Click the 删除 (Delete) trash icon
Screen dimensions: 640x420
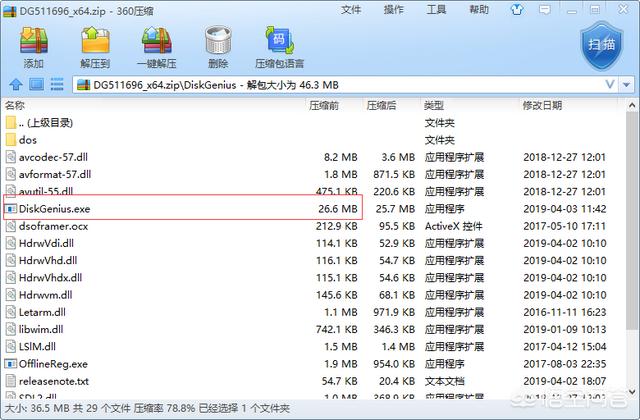[218, 41]
